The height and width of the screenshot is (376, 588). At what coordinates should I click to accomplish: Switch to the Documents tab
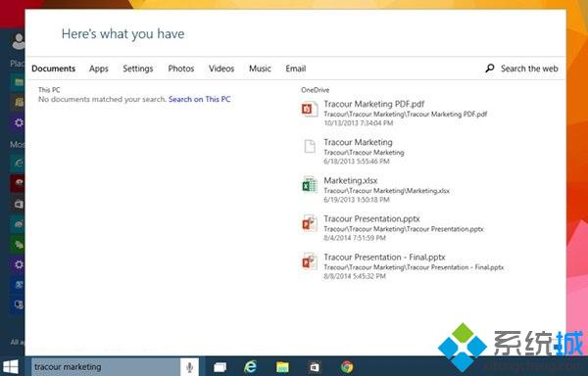[53, 69]
